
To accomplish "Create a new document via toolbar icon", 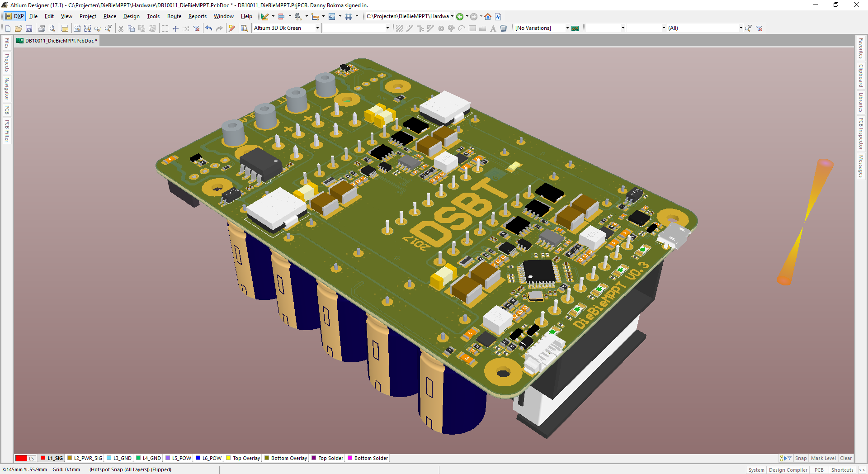I will click(8, 28).
